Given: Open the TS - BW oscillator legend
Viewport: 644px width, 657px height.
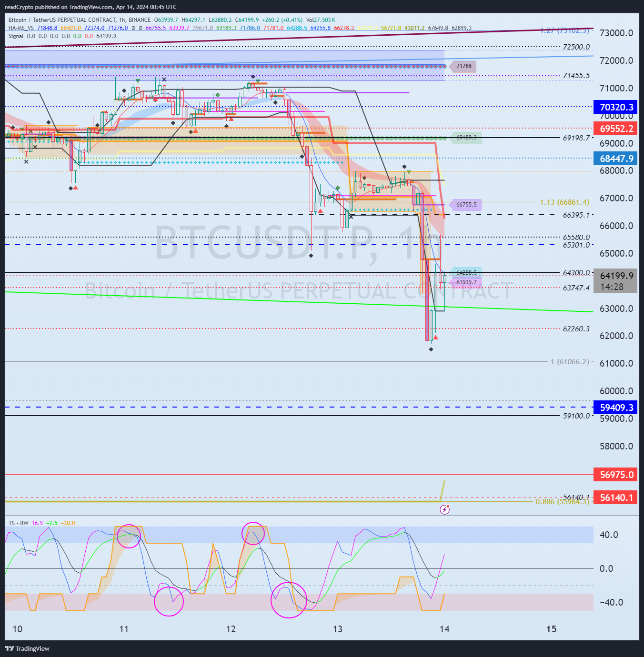Looking at the screenshot, I should click(x=18, y=523).
